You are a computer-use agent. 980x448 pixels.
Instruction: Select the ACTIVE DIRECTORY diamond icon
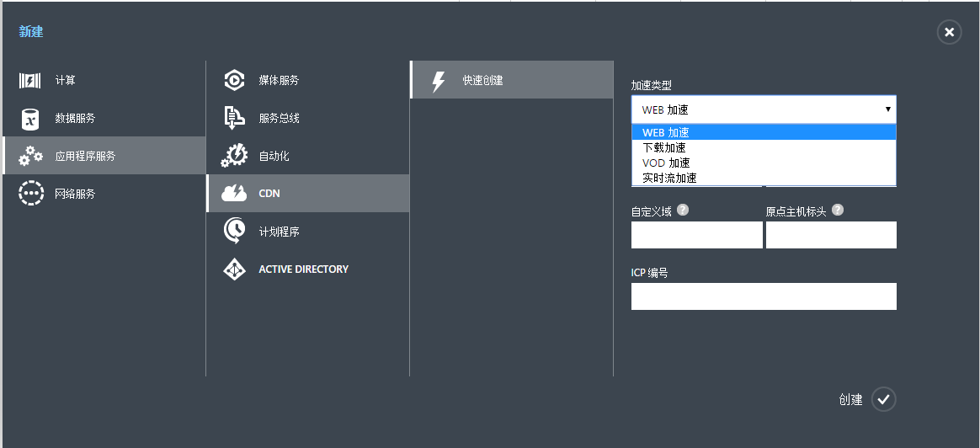point(234,269)
